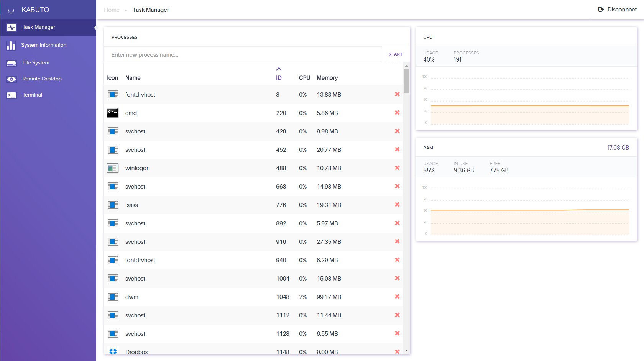Click the Remote Desktop eye icon
Screen dimensions: 644x361
pyautogui.click(x=11, y=79)
